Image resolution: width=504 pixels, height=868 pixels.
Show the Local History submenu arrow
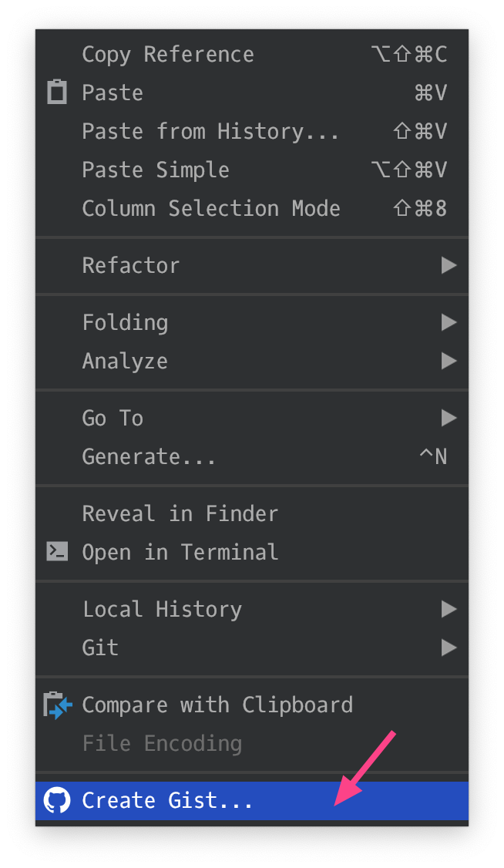pos(449,609)
